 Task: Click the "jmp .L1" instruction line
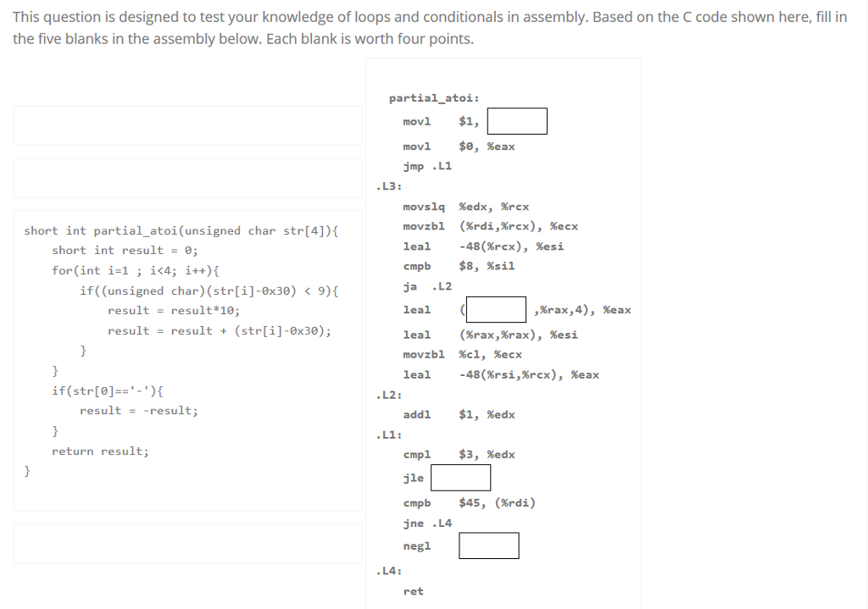point(426,165)
